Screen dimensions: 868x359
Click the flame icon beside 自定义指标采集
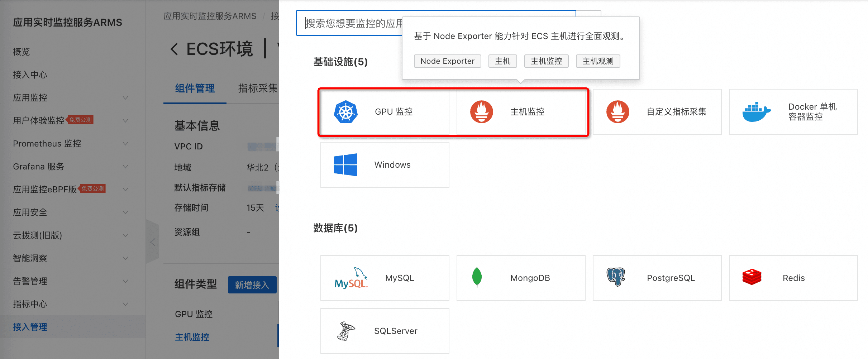pos(617,112)
